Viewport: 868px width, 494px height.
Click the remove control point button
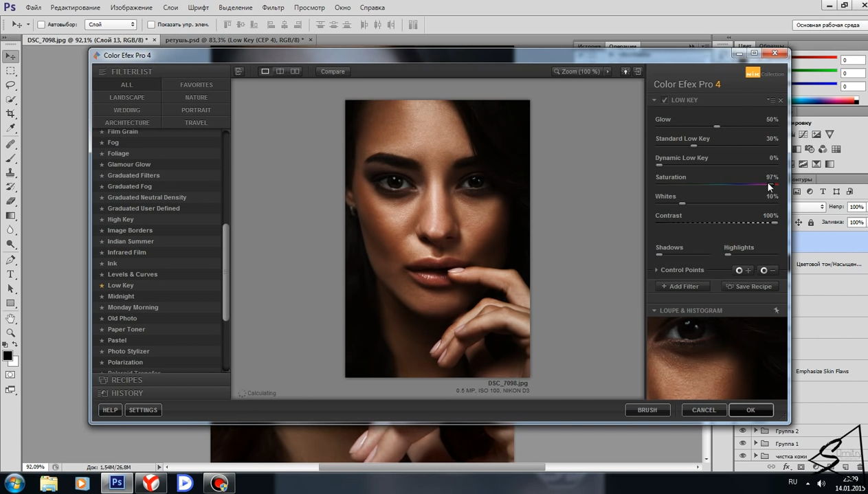pyautogui.click(x=768, y=270)
